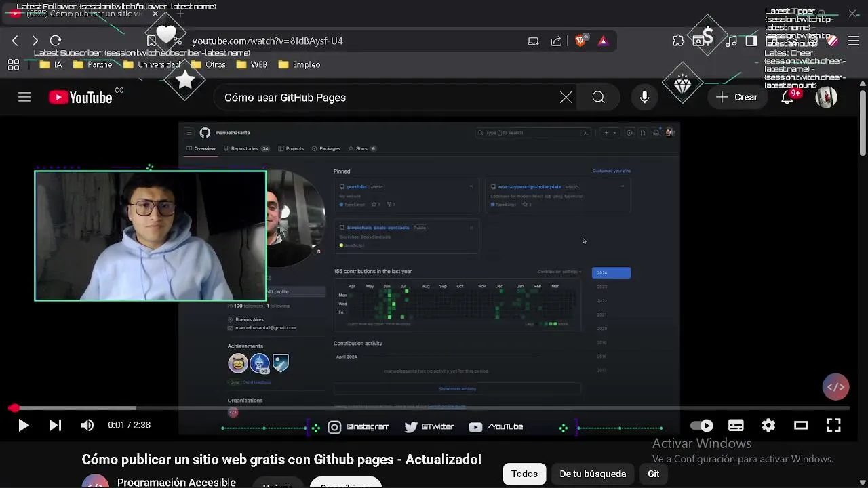Open the IA bookmarks folder
Viewport: 868px width, 488px height.
coord(51,65)
